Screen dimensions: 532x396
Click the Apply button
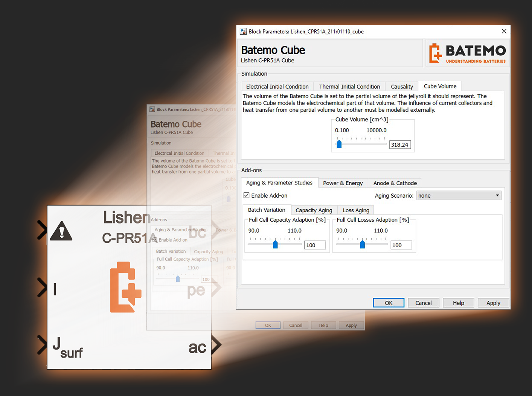[x=493, y=303]
